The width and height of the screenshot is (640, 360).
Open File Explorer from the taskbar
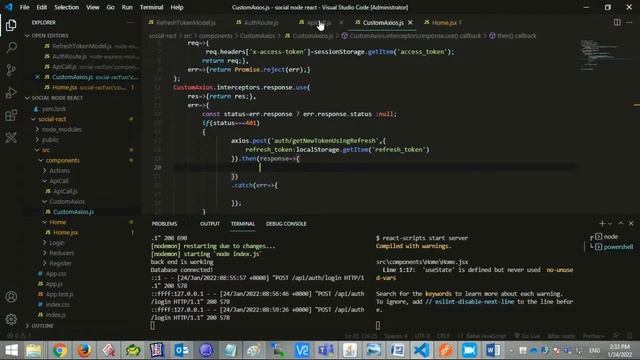(x=34, y=350)
